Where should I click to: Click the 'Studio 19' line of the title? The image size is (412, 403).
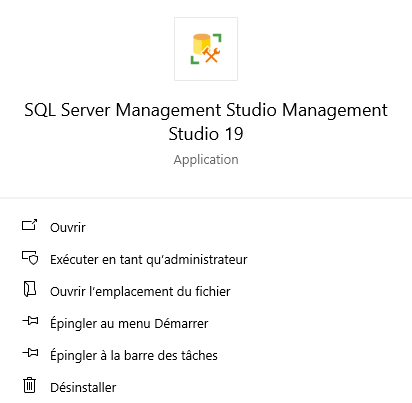pos(206,134)
